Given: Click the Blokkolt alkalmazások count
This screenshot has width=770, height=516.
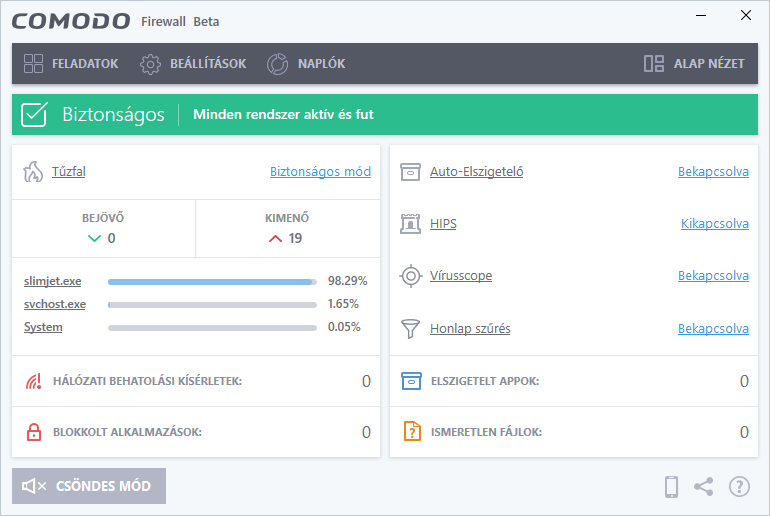Looking at the screenshot, I should [x=366, y=433].
